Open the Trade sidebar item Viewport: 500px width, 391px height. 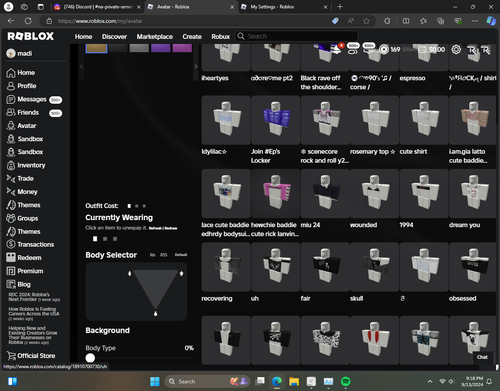(x=20, y=179)
